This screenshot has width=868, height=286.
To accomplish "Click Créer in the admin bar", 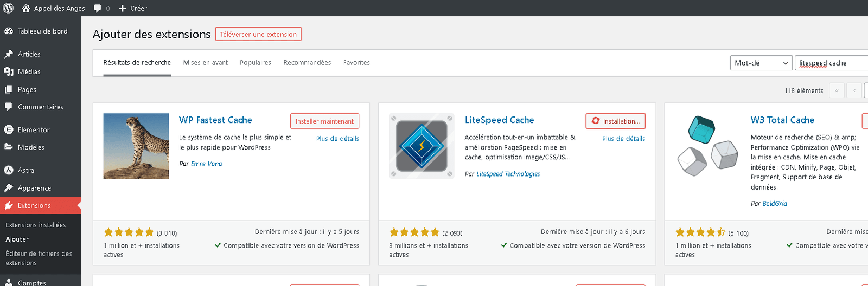I will 138,8.
